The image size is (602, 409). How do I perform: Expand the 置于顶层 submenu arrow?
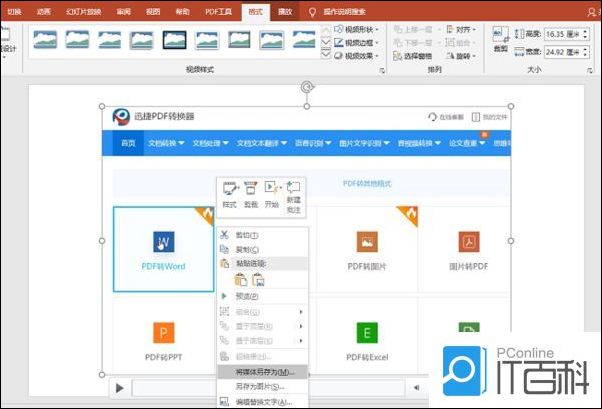[x=301, y=326]
